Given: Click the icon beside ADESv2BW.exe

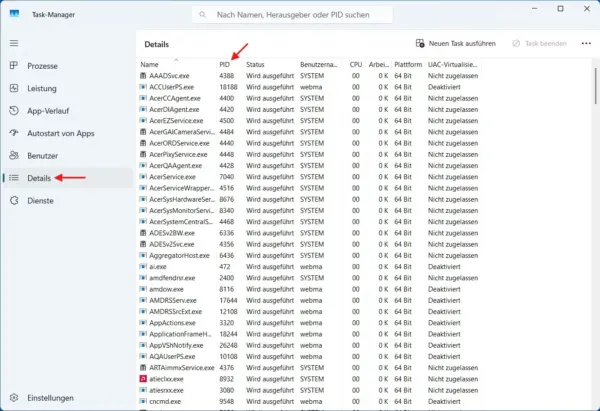Looking at the screenshot, I should 143,233.
